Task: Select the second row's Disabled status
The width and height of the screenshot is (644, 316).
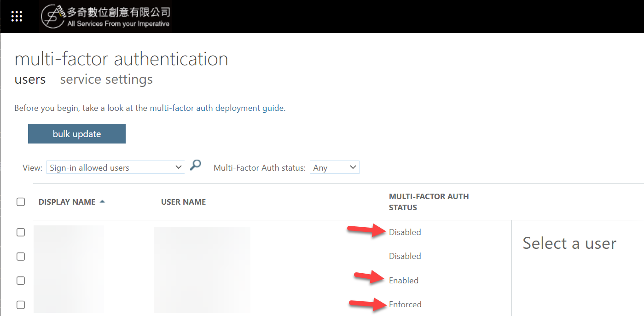Action: (x=405, y=256)
